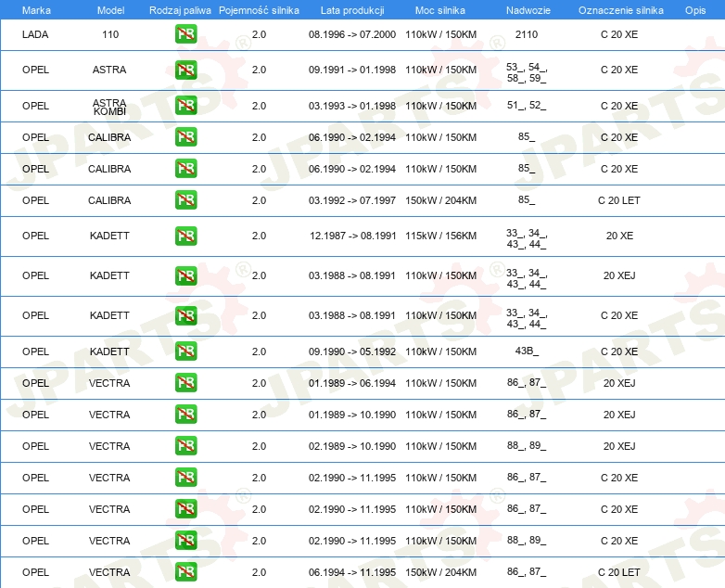Select the date range 02.1989 -> 10.1990
725x588 pixels.
tap(352, 446)
